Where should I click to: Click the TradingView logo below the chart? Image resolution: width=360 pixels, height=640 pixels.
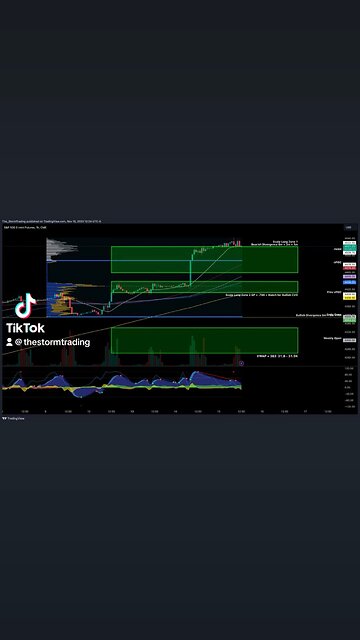click(x=13, y=418)
